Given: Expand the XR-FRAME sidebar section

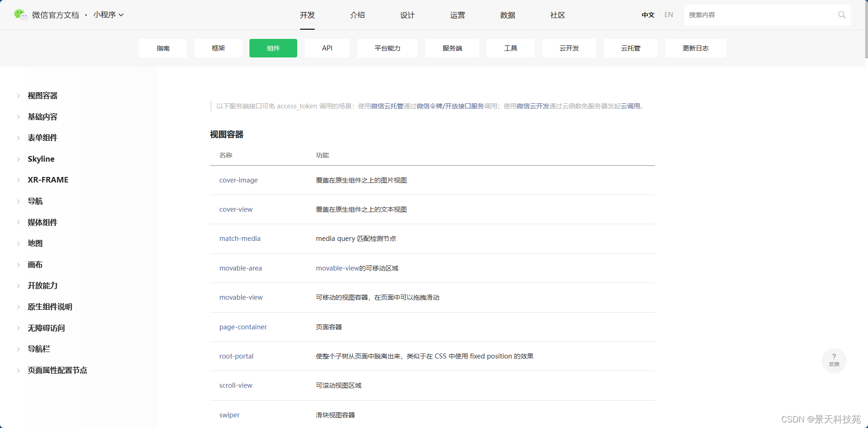Looking at the screenshot, I should coord(48,180).
